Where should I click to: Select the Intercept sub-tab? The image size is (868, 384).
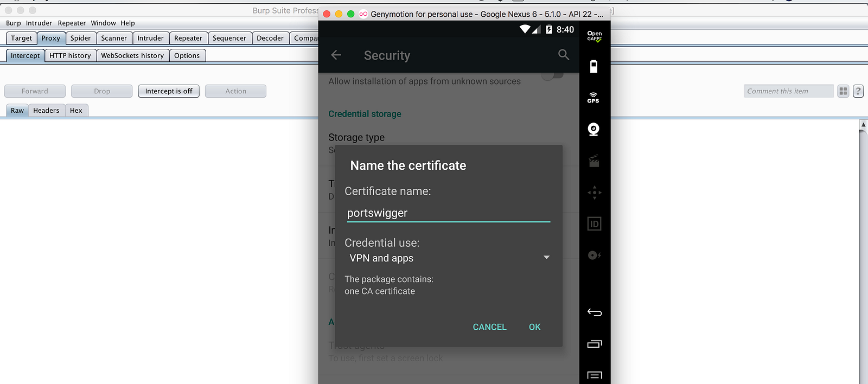tap(25, 55)
